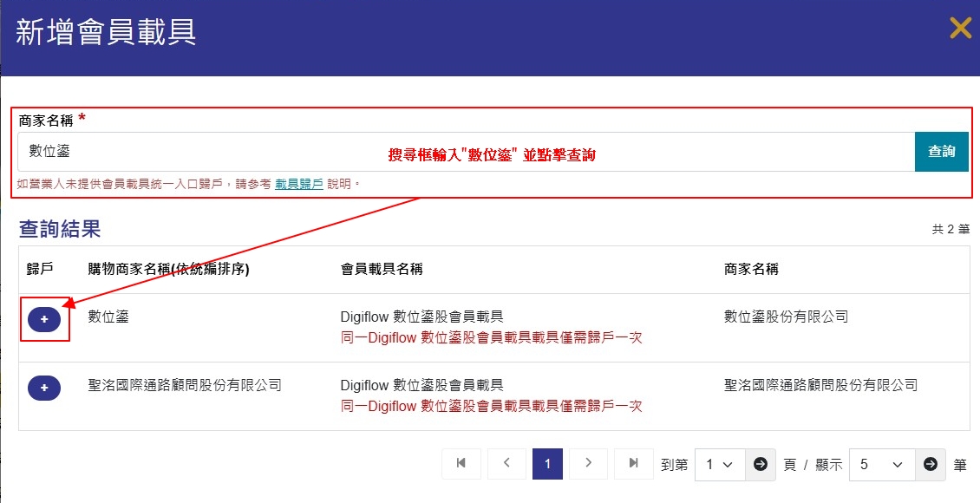Image resolution: width=980 pixels, height=503 pixels.
Task: Expand the 到第 page number dropdown
Action: tap(719, 465)
